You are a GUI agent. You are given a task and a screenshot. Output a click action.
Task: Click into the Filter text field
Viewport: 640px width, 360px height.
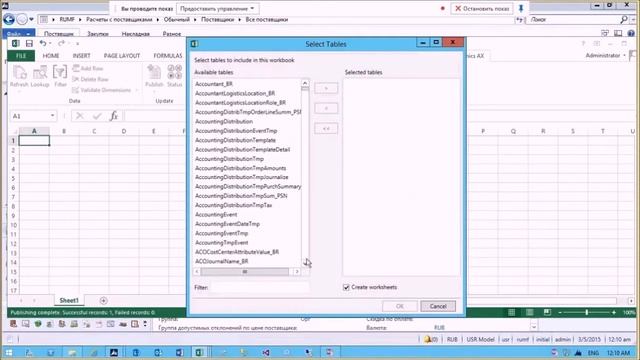pos(260,287)
